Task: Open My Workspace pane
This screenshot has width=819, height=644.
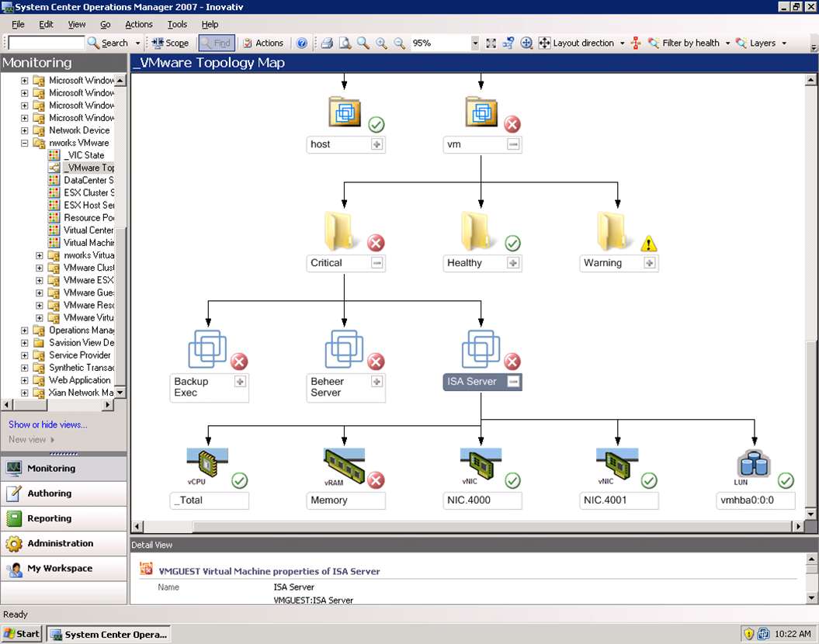Action: [x=64, y=568]
